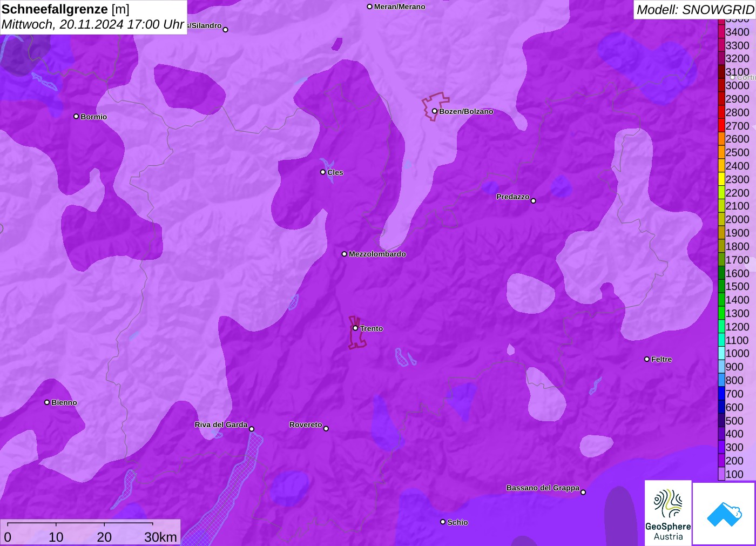Click the '3400' legend value
Viewport: 756px width, 546px height.
(738, 32)
